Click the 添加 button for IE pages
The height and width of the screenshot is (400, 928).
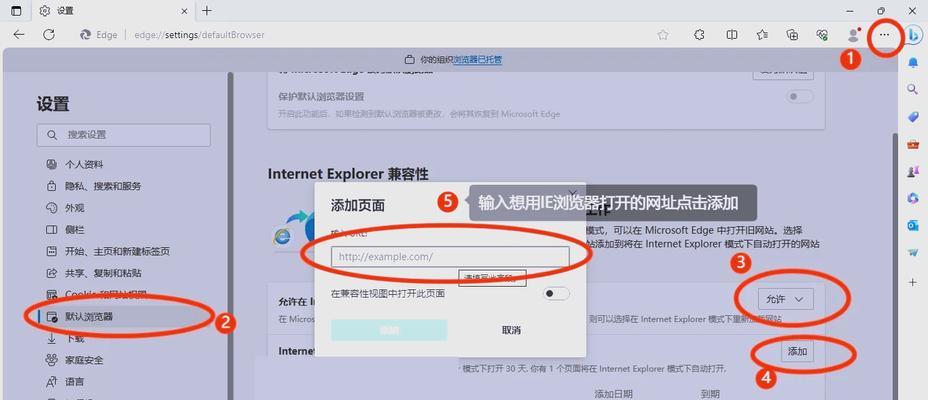click(797, 351)
